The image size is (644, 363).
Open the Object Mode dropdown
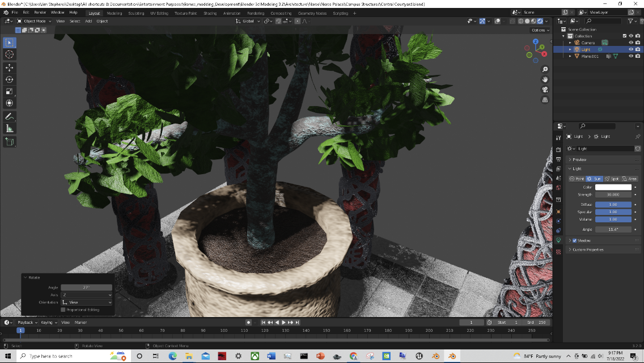tap(34, 21)
